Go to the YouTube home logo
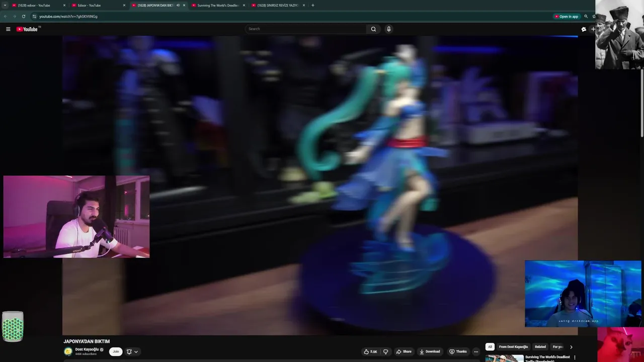644x362 pixels. pyautogui.click(x=27, y=29)
